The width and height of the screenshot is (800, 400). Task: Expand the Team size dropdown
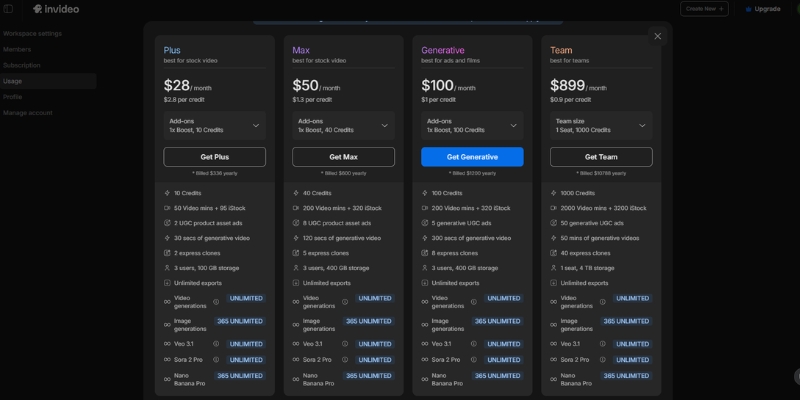point(601,126)
